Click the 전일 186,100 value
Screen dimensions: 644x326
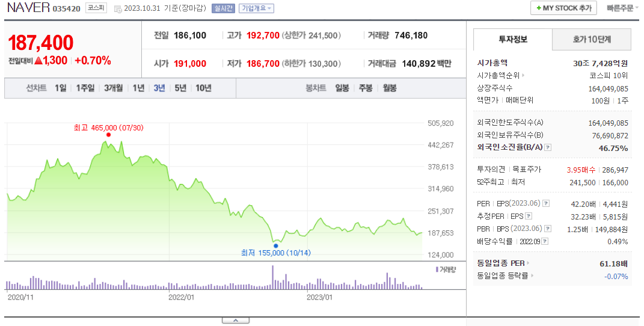tap(190, 35)
